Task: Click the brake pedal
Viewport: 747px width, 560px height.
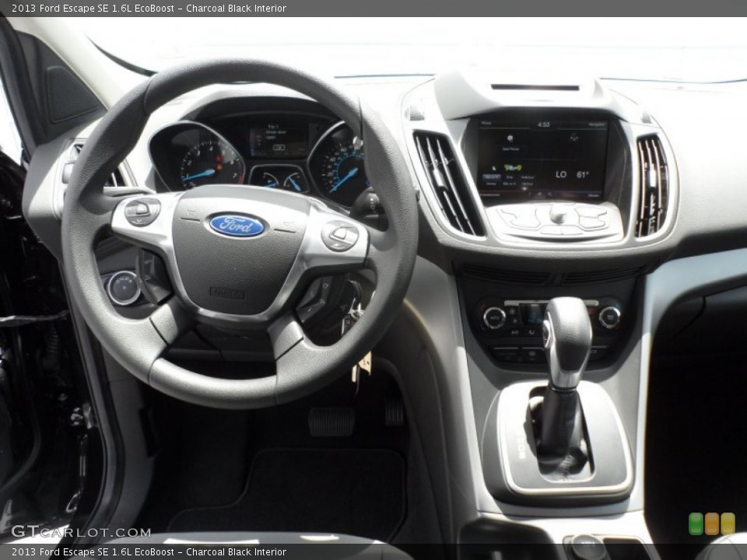Action: click(331, 422)
